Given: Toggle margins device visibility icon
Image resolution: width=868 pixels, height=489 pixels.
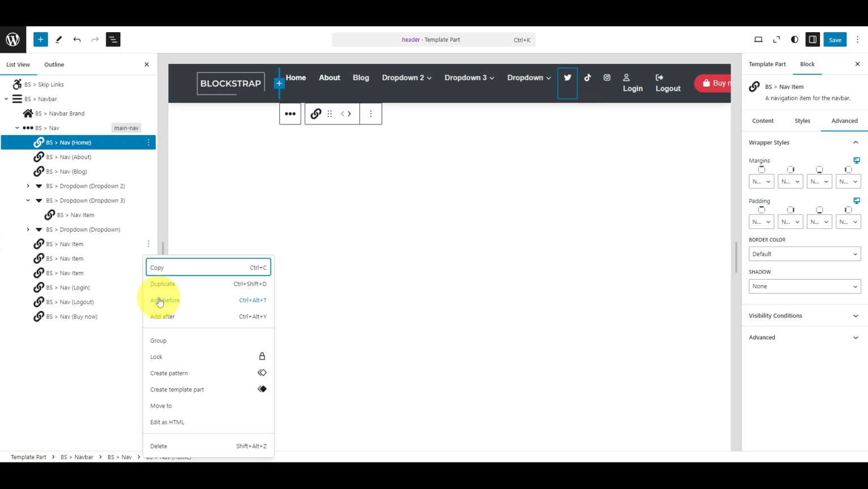Looking at the screenshot, I should click(x=856, y=161).
